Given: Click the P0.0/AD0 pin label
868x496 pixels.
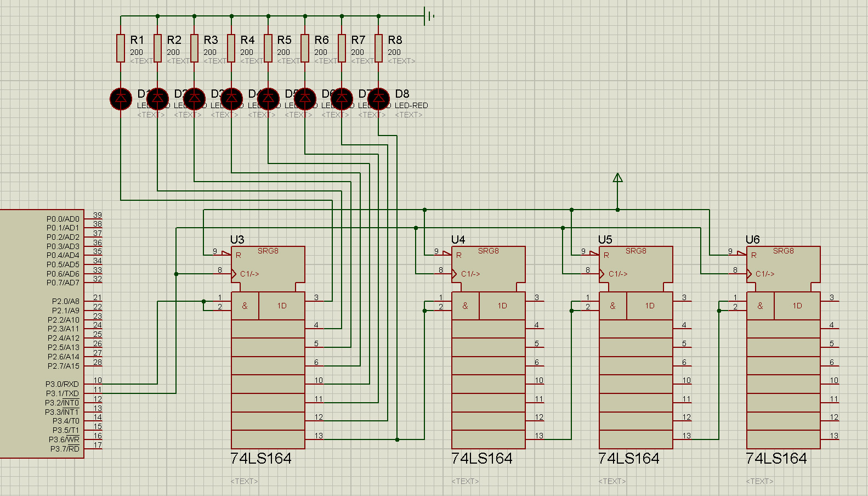Looking at the screenshot, I should point(63,219).
